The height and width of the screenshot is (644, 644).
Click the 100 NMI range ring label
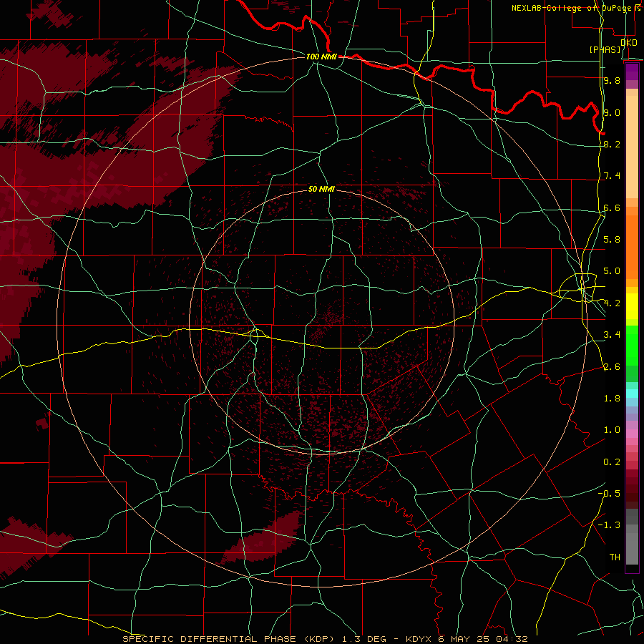tap(321, 57)
